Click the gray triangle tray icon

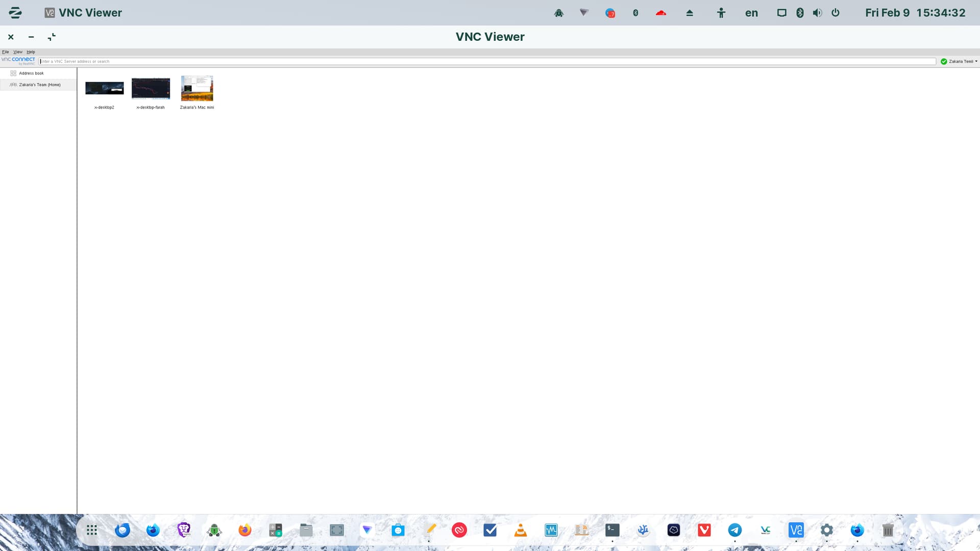pyautogui.click(x=584, y=13)
